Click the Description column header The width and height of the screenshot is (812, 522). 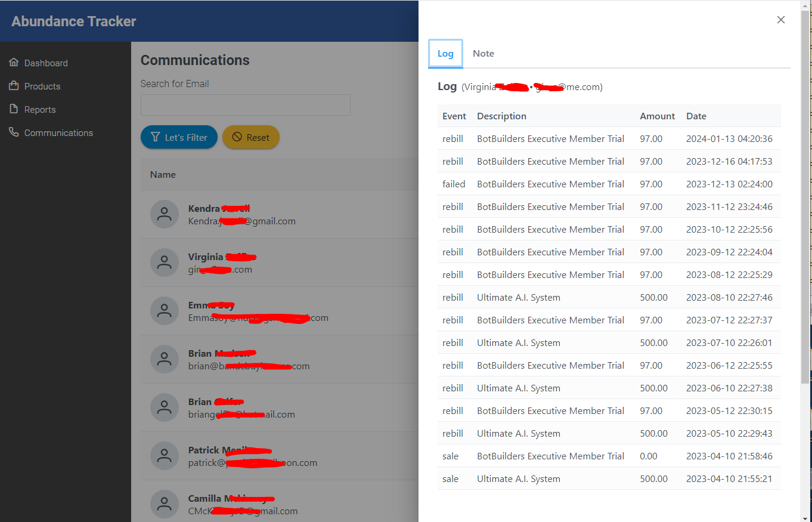tap(502, 116)
